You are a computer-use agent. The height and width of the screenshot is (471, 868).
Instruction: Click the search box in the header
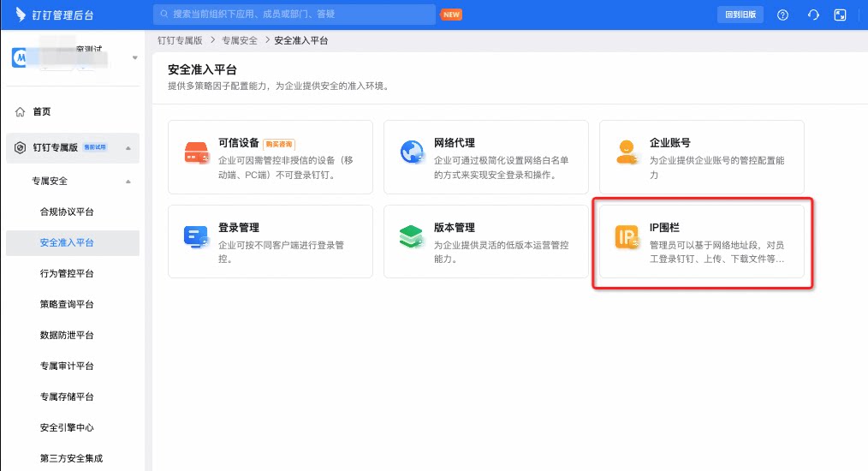pos(294,15)
